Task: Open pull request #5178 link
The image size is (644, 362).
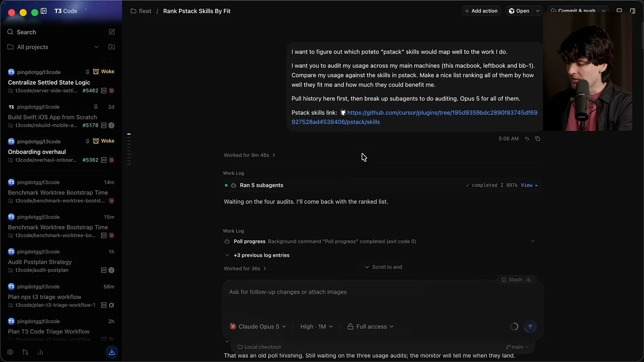Action: [x=90, y=125]
